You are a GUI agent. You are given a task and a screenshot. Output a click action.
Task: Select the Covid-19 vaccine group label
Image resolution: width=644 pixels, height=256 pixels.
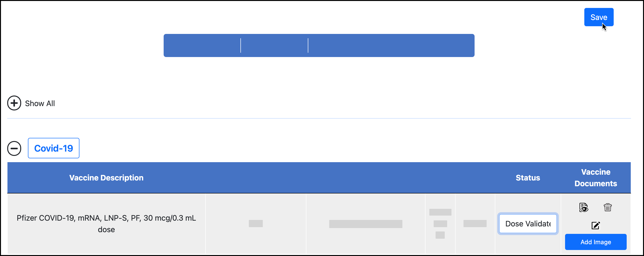pos(53,148)
